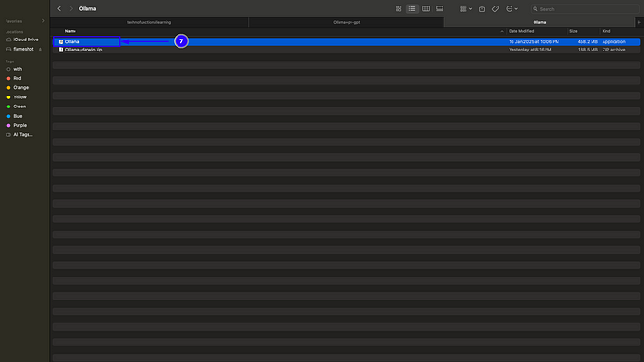The width and height of the screenshot is (644, 362).
Task: Select the Ollama-darwin.zip file
Action: (x=84, y=50)
